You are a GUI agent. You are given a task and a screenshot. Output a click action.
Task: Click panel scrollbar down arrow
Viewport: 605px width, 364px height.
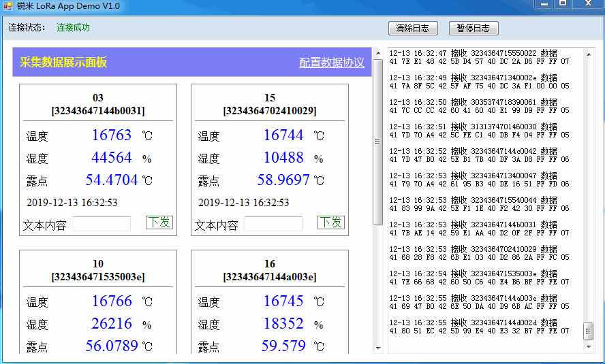click(378, 348)
